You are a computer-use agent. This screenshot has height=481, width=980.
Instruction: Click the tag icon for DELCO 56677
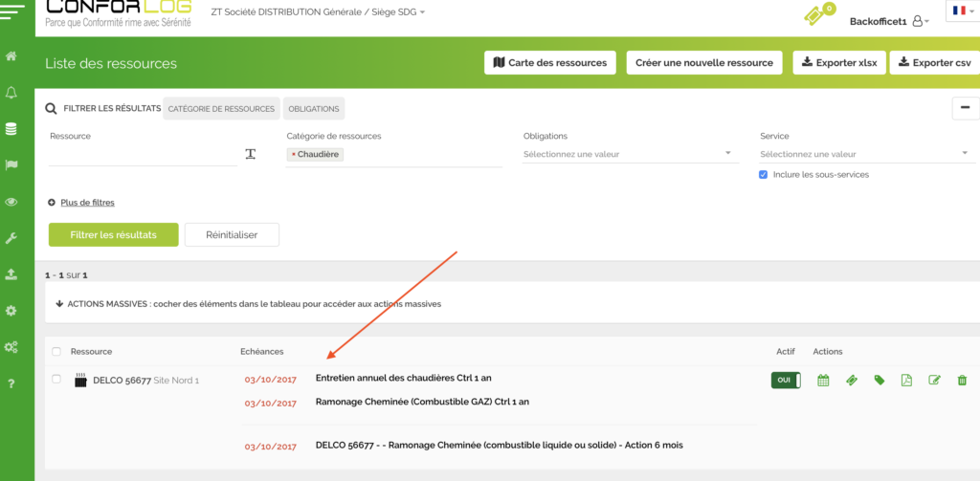pos(879,381)
